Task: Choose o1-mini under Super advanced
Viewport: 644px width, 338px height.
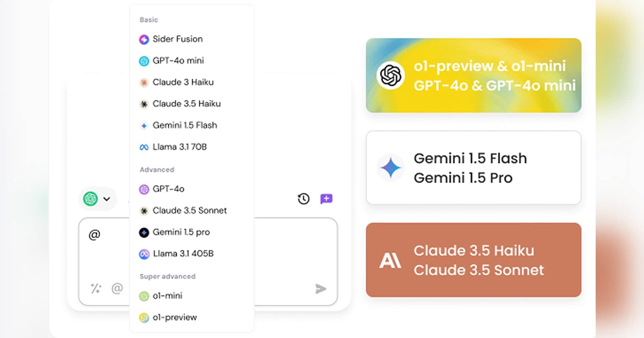Action: click(167, 296)
